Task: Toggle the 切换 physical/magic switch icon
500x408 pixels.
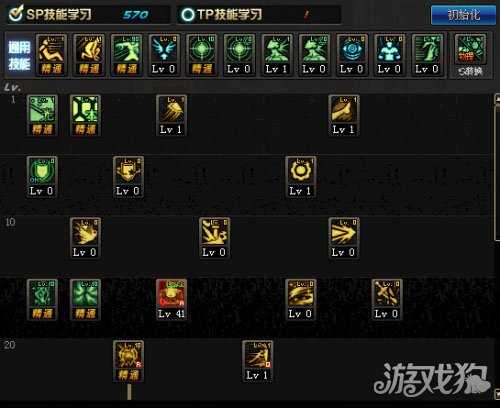Action: [470, 56]
